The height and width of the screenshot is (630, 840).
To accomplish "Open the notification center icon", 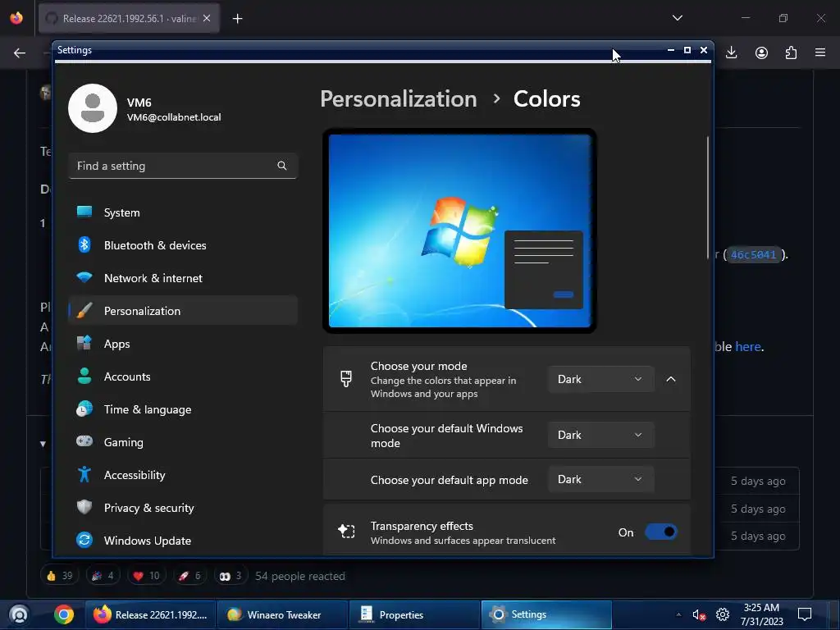I will (x=805, y=614).
